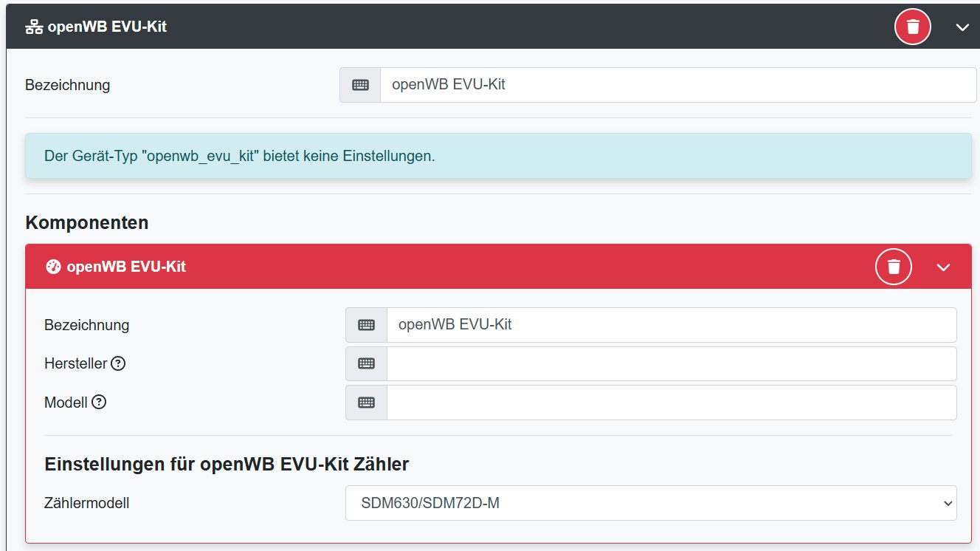Screen dimensions: 980x551
Task: Click the gauge icon in red component header
Action: [x=53, y=267]
